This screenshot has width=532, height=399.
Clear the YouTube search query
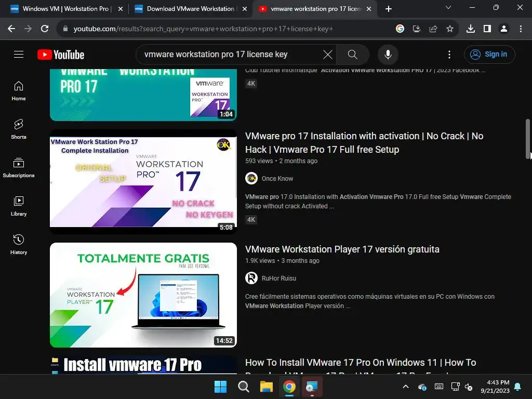[328, 54]
